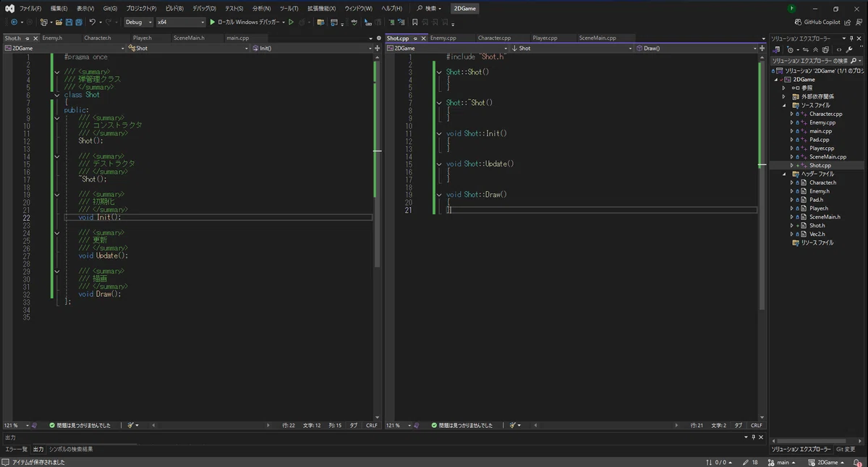Viewport: 868px width, 467px height.
Task: Expand the 外部依存関係 node
Action: (784, 96)
